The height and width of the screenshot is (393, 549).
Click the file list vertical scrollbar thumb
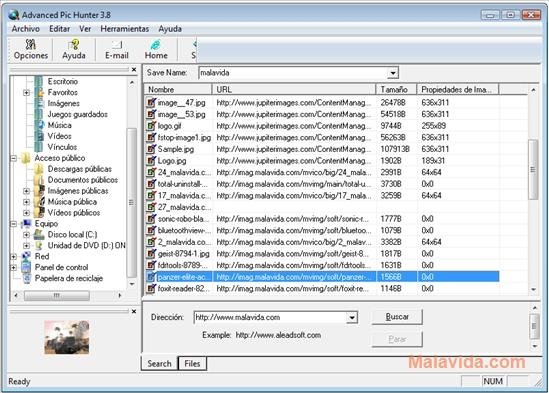tap(533, 170)
